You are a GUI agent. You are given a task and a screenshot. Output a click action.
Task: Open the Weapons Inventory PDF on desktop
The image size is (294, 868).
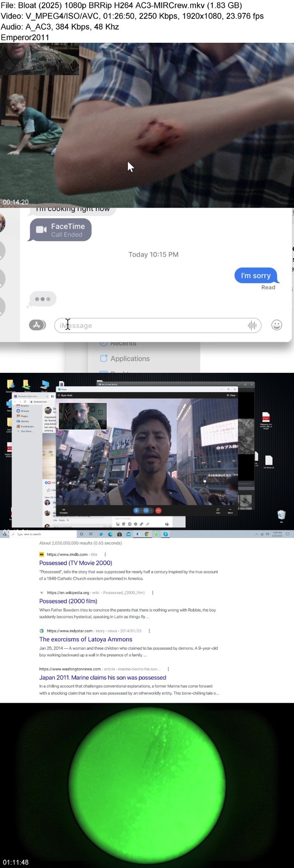pyautogui.click(x=266, y=421)
